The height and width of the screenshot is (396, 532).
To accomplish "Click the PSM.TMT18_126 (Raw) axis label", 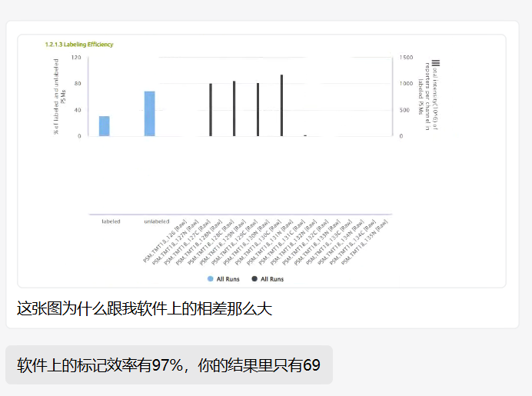I will coord(166,242).
